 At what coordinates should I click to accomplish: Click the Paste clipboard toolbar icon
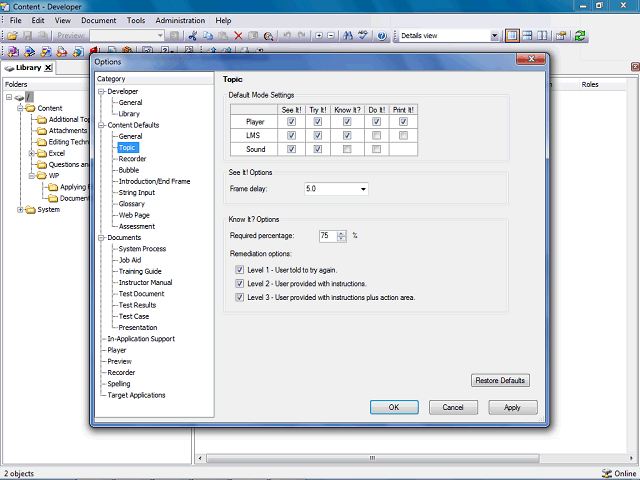(x=223, y=36)
